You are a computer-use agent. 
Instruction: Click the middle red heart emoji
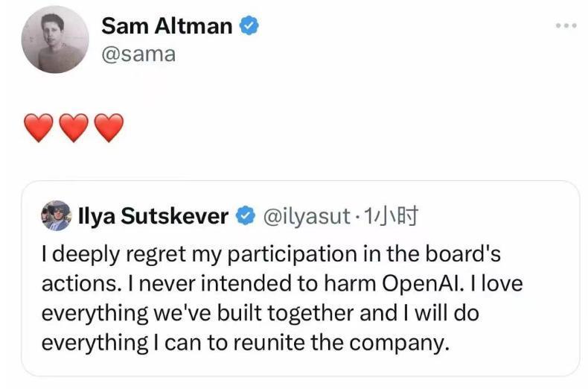pos(73,128)
